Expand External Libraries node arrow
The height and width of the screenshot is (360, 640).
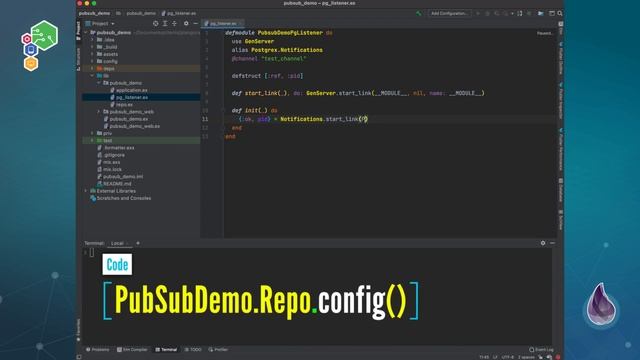86,191
